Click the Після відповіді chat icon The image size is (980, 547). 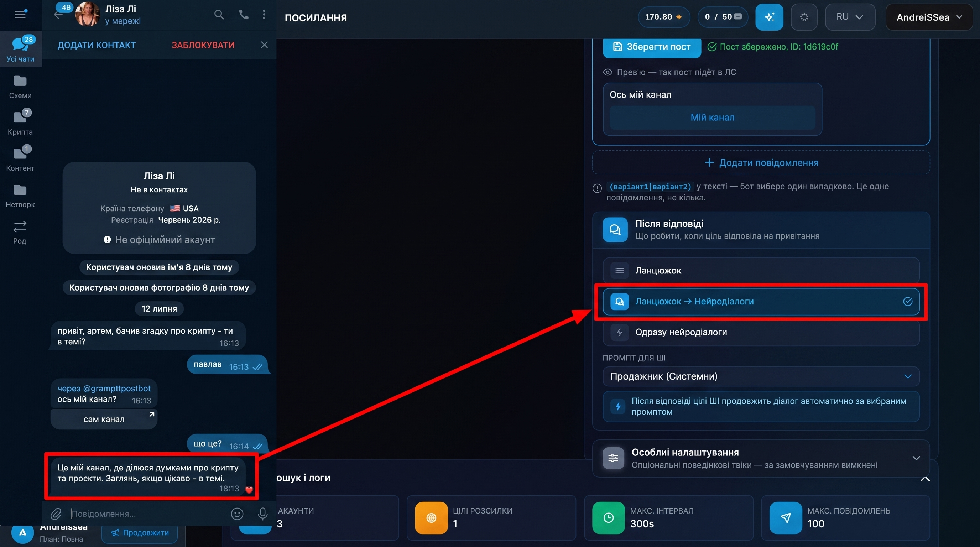(x=615, y=229)
